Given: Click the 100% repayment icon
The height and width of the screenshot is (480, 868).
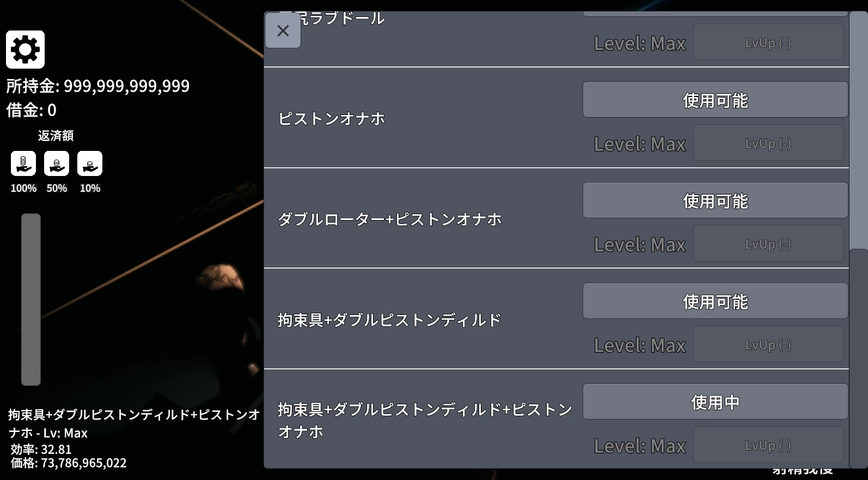Looking at the screenshot, I should (x=23, y=163).
